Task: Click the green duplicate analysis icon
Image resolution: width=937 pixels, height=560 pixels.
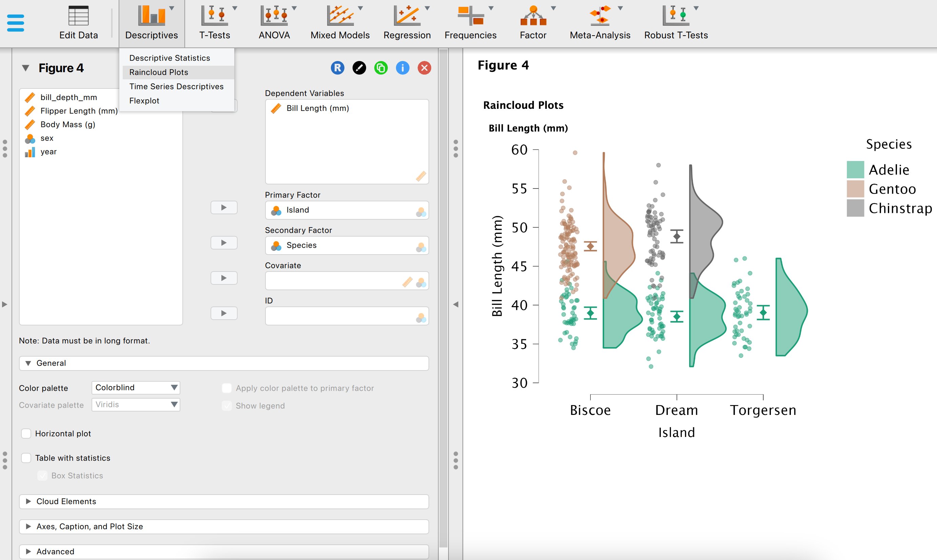Action: [381, 68]
